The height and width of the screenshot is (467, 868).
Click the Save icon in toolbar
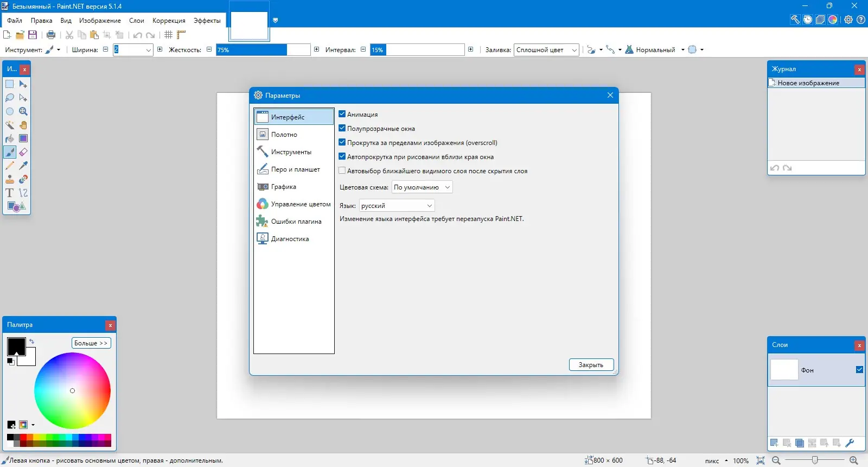click(x=33, y=35)
